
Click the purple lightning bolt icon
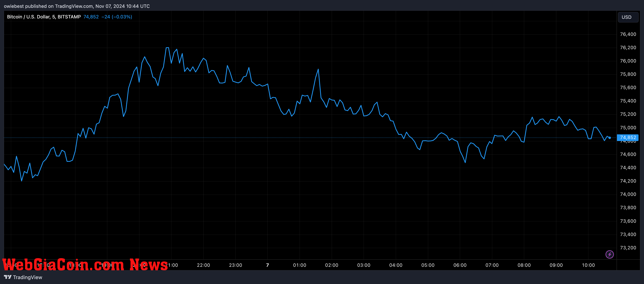(x=610, y=254)
